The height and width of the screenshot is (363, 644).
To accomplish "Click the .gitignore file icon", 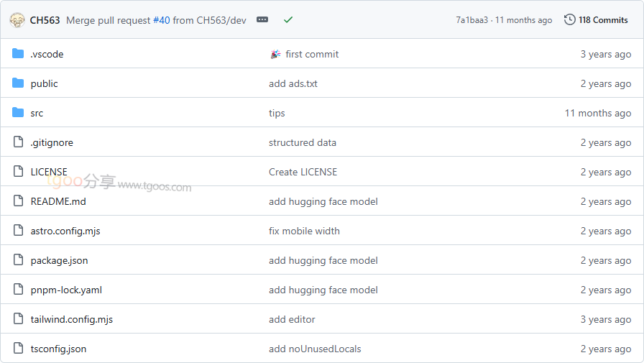I will click(18, 142).
